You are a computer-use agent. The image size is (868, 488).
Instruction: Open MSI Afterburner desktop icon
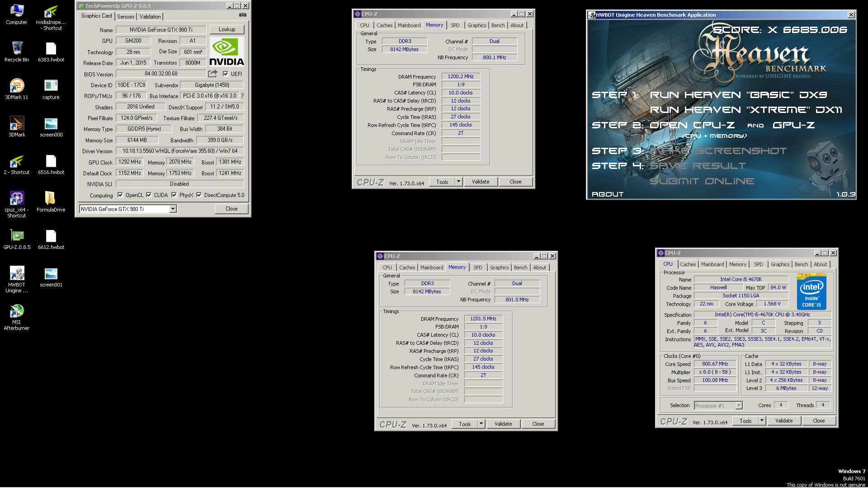tap(17, 317)
